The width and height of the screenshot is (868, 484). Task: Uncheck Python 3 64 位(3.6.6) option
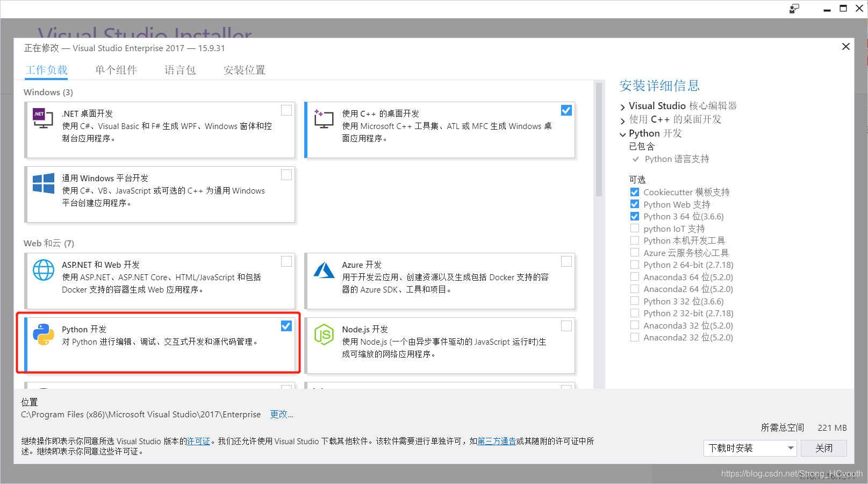[635, 216]
